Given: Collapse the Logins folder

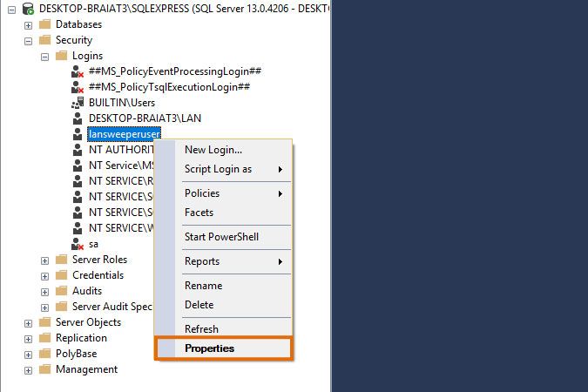Looking at the screenshot, I should 45,56.
